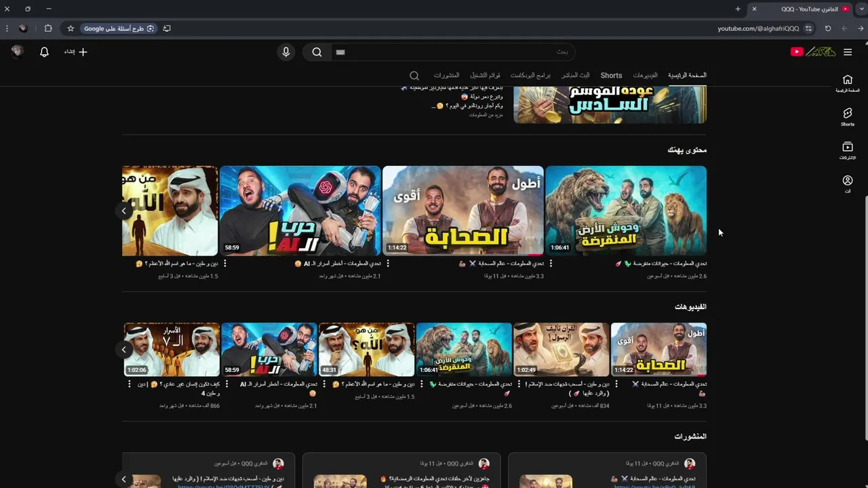Screen dimensions: 868x488
Task: Open the Chrome three-dot menu
Action: click(7, 28)
